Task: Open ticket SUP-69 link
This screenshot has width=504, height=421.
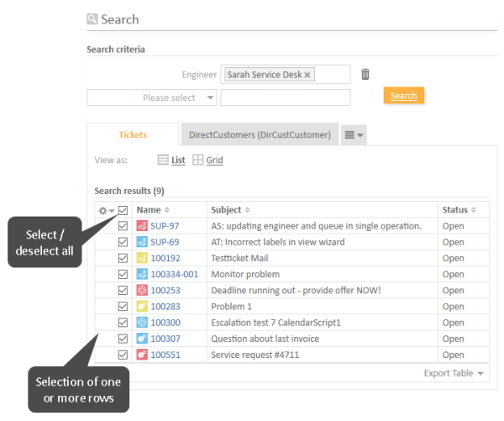Action: click(x=165, y=242)
